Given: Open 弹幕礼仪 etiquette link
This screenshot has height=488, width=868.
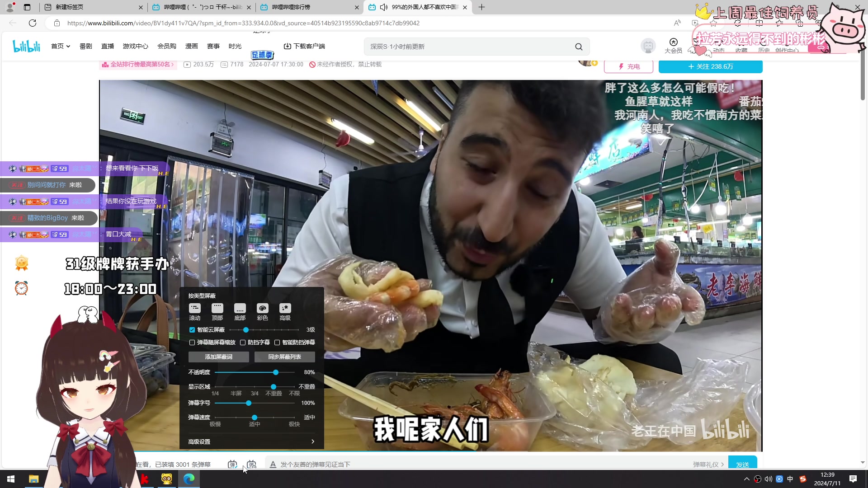Looking at the screenshot, I should (x=708, y=465).
